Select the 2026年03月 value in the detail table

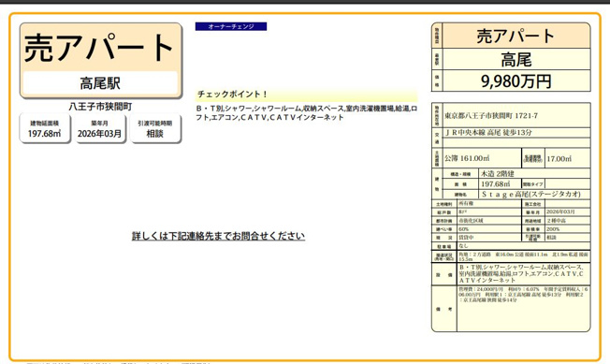tap(560, 212)
